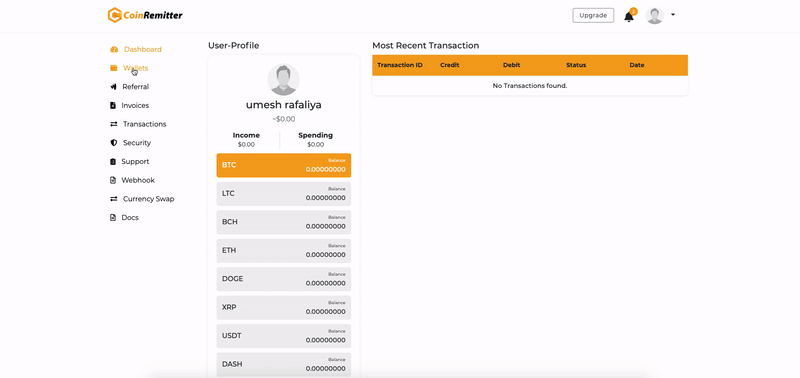Open the Referral menu item
800x378 pixels.
(x=136, y=87)
